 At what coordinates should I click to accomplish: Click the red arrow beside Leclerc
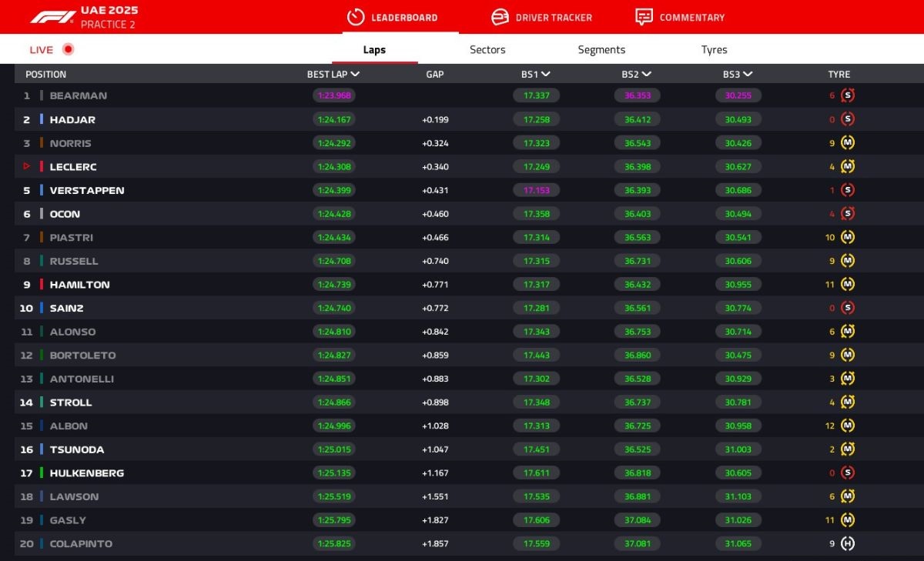27,166
